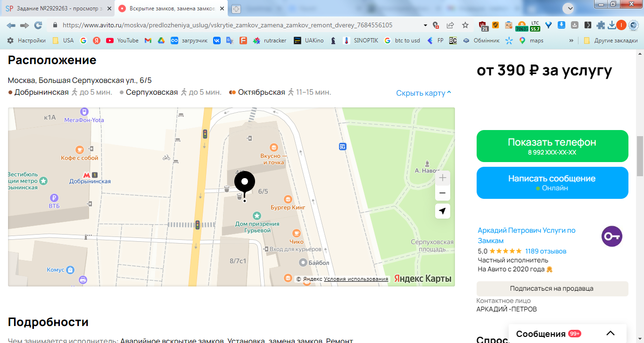The width and height of the screenshot is (644, 343).
Task: Open the UAKino bookmark
Action: [309, 41]
